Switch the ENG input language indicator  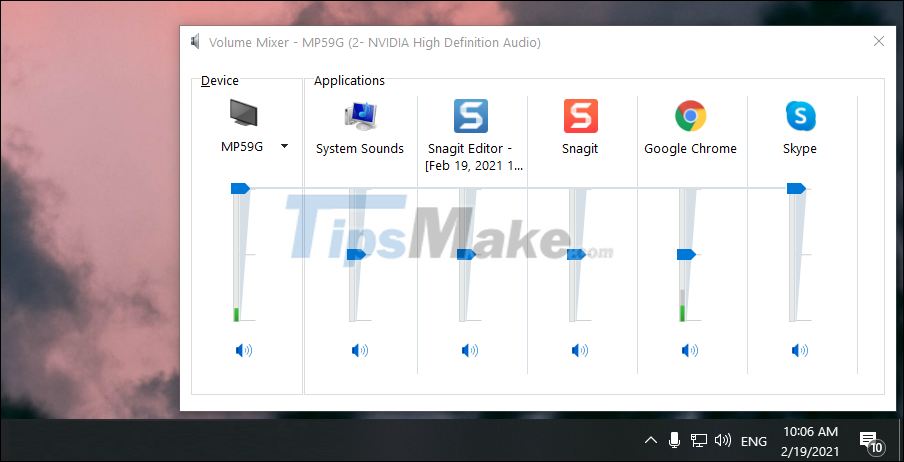click(754, 442)
